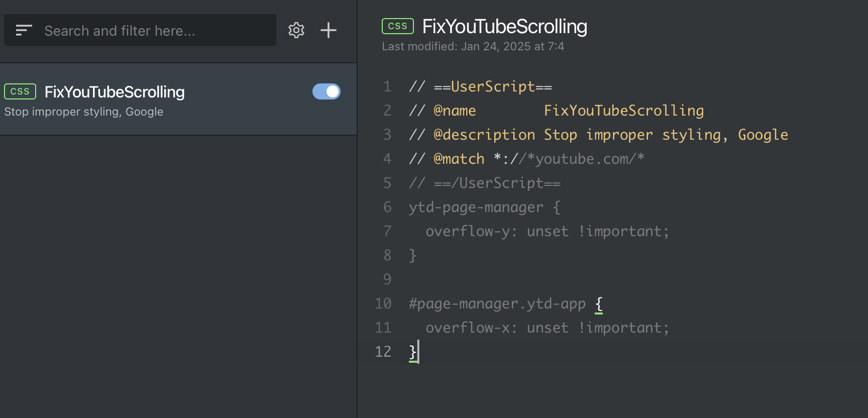Click the plus icon to add a script
This screenshot has height=418, width=868.
click(329, 31)
